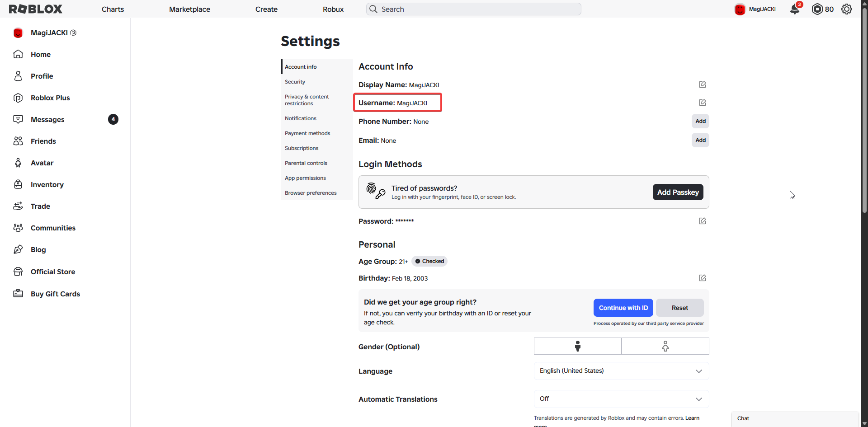Image resolution: width=868 pixels, height=427 pixels.
Task: Add a phone number
Action: 700,121
